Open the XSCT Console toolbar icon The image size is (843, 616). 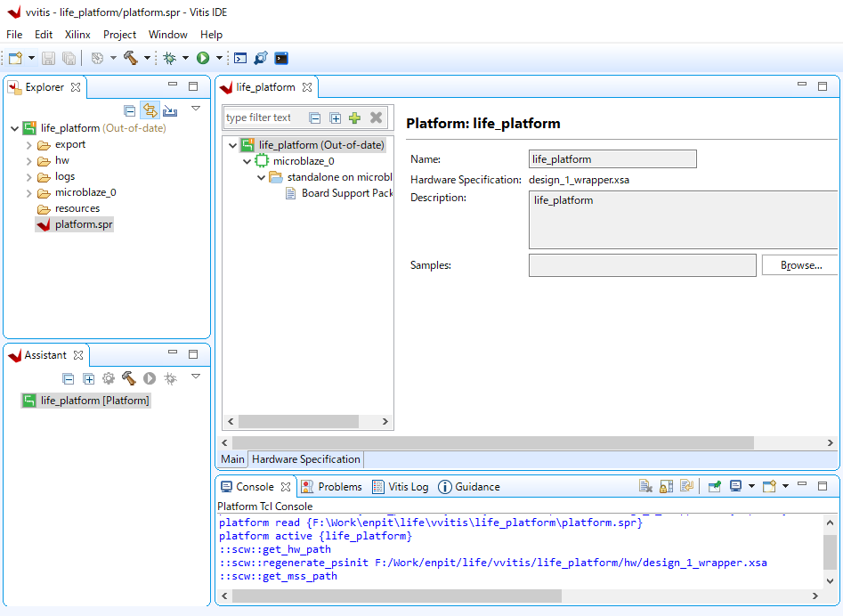point(240,58)
